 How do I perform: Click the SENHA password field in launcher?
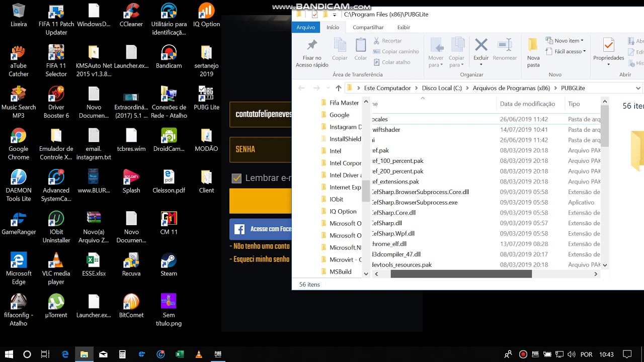click(261, 150)
